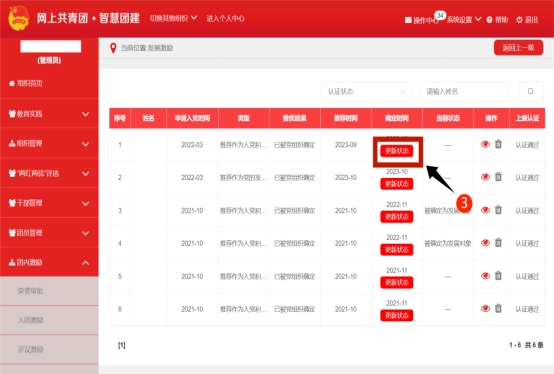Open 入团激励 submenu item
554x374 pixels.
click(49, 320)
